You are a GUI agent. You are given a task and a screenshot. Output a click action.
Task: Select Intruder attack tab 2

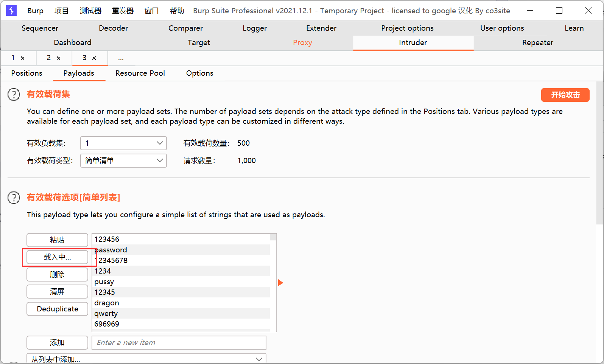coord(49,58)
